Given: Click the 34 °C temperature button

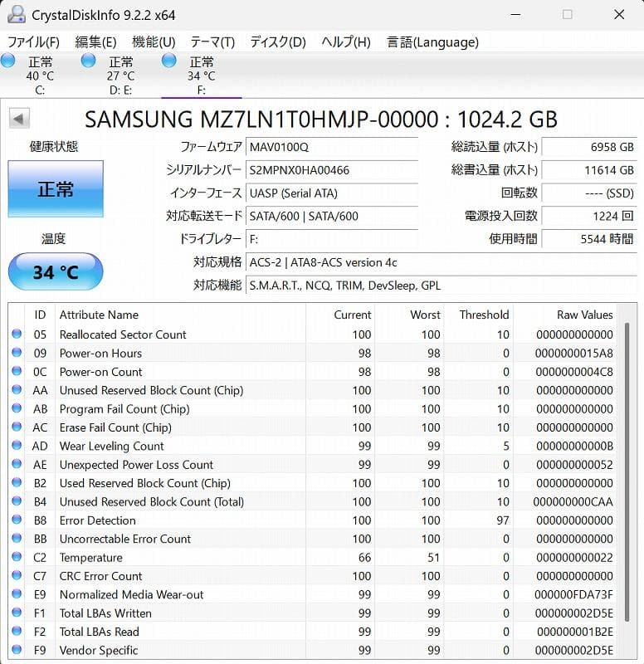Looking at the screenshot, I should [x=56, y=272].
